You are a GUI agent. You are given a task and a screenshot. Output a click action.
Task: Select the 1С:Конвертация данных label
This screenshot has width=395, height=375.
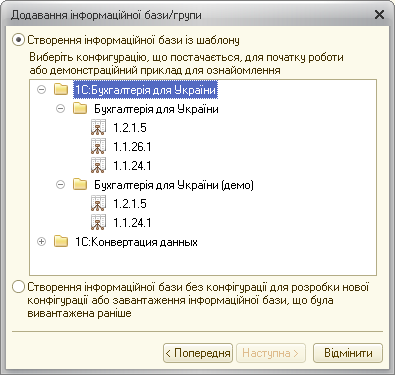click(x=136, y=242)
